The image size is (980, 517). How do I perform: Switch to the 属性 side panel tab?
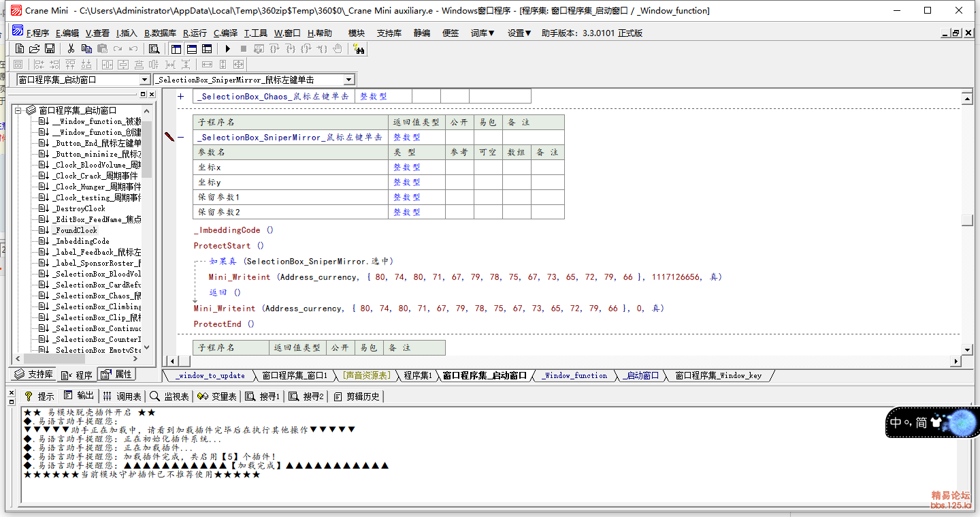point(117,375)
